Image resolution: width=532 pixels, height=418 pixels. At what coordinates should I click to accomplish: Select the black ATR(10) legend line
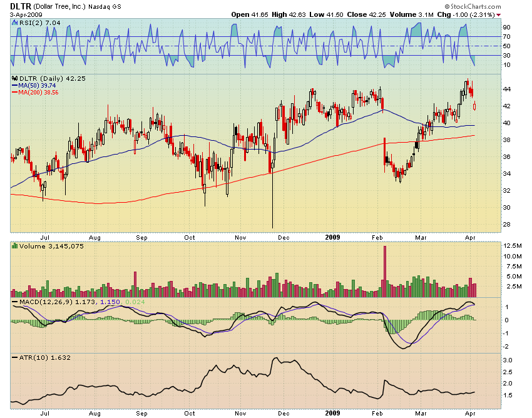coord(14,357)
